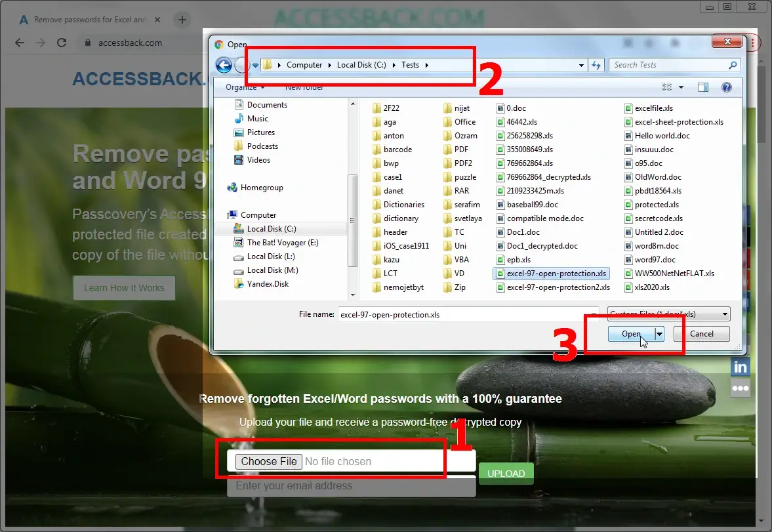Select file Doc1_decrypted.doc

point(537,246)
